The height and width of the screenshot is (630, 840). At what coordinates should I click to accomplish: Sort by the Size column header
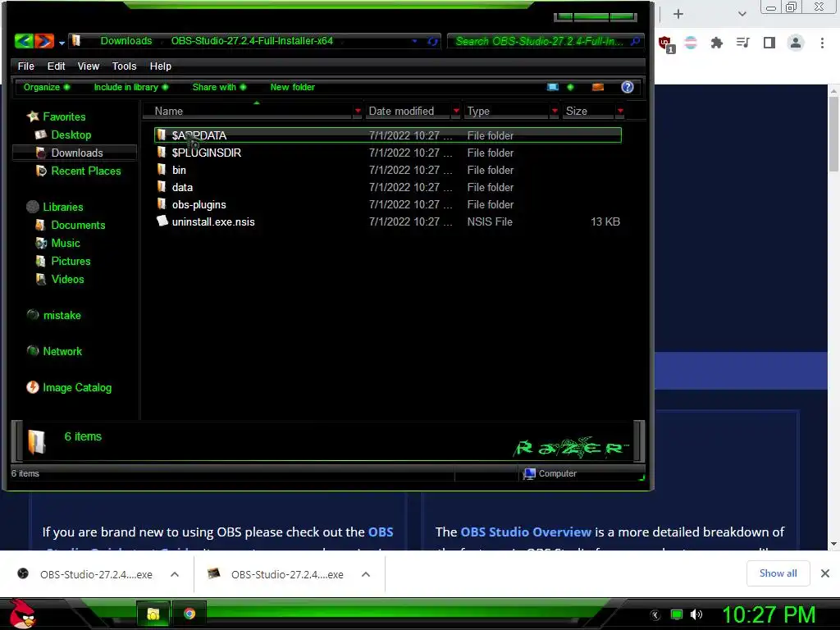(x=588, y=111)
